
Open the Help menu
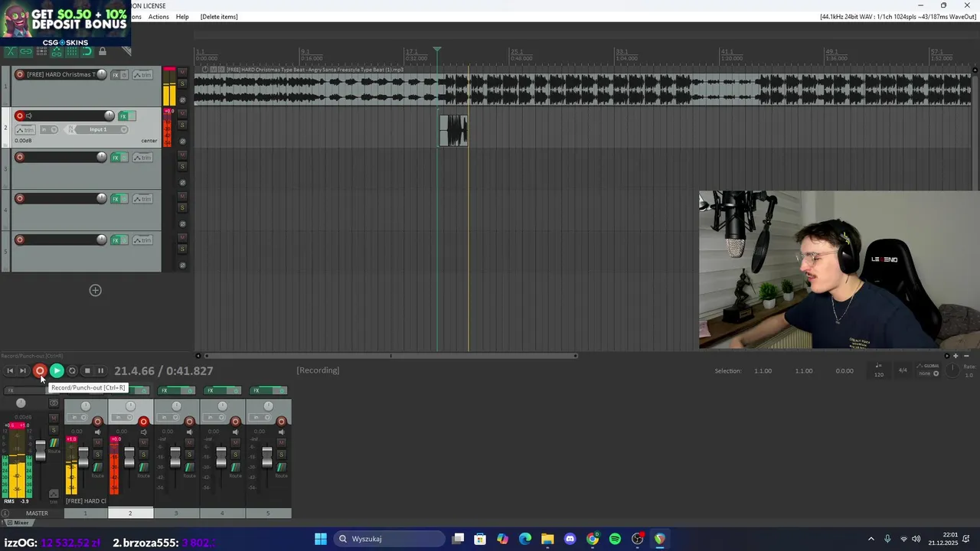pyautogui.click(x=182, y=17)
